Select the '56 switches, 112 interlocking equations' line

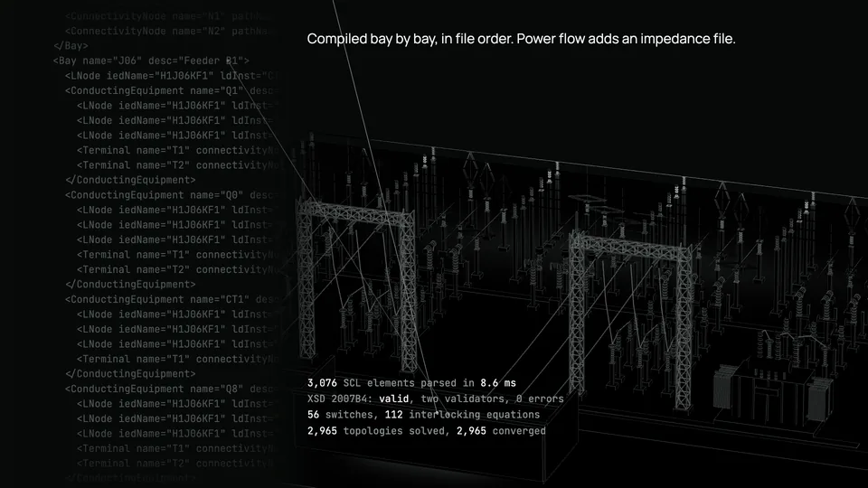tap(423, 415)
